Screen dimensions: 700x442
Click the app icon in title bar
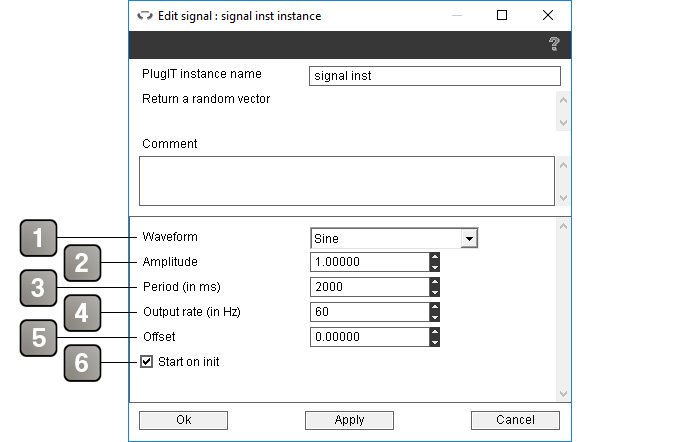(x=145, y=16)
